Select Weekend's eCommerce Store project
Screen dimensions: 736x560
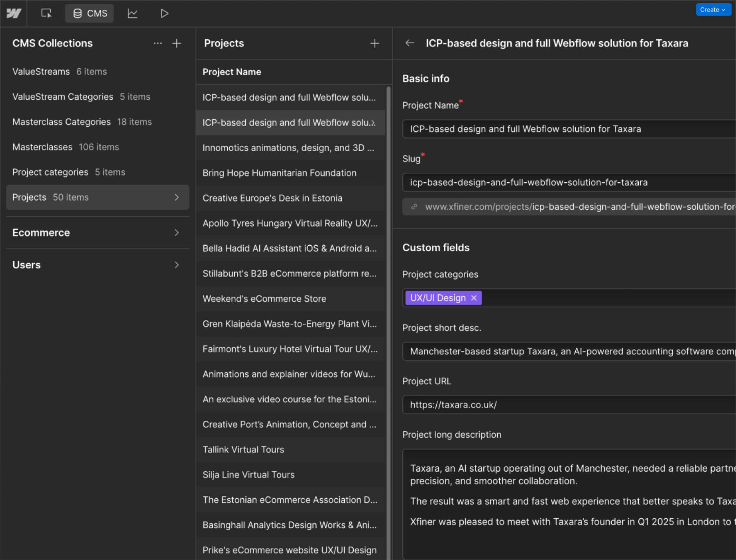(290, 298)
